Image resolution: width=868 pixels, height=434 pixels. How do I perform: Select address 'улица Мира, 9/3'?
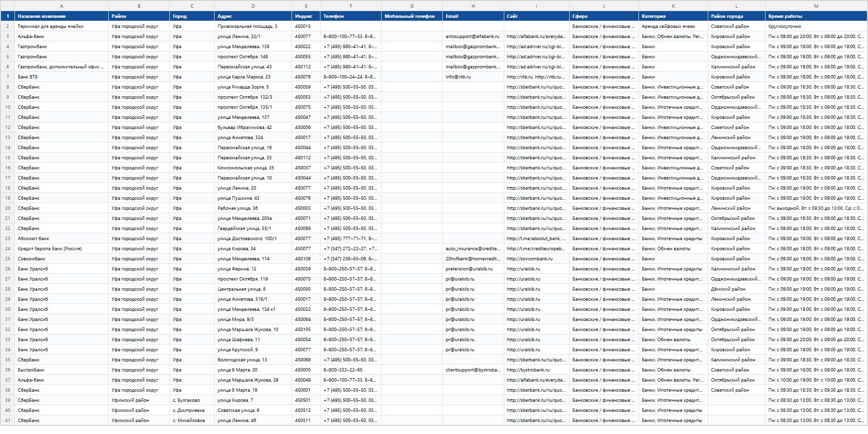(253, 319)
